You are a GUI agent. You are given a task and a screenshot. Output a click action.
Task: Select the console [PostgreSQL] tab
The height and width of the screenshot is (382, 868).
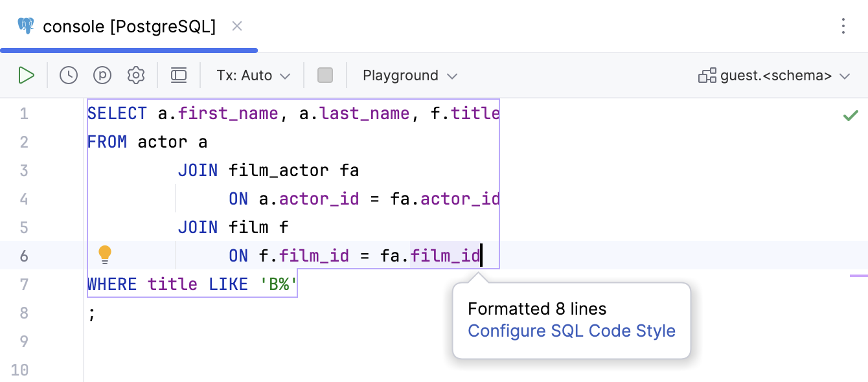129,27
